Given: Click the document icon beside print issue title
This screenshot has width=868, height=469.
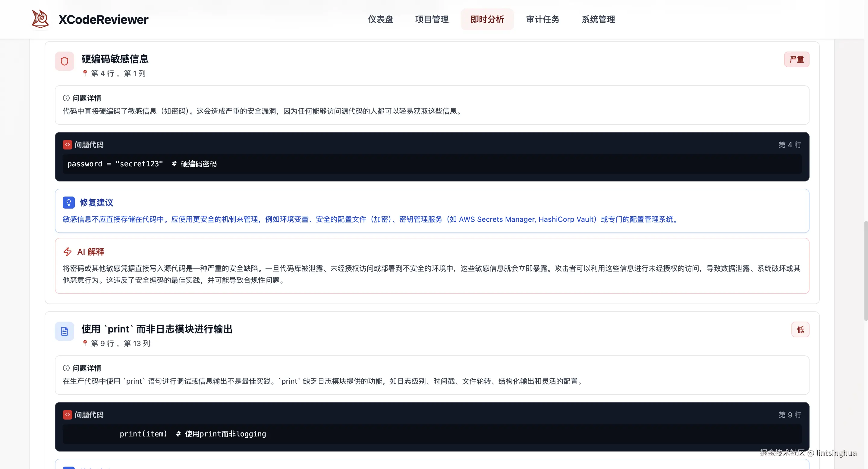Looking at the screenshot, I should 64,331.
